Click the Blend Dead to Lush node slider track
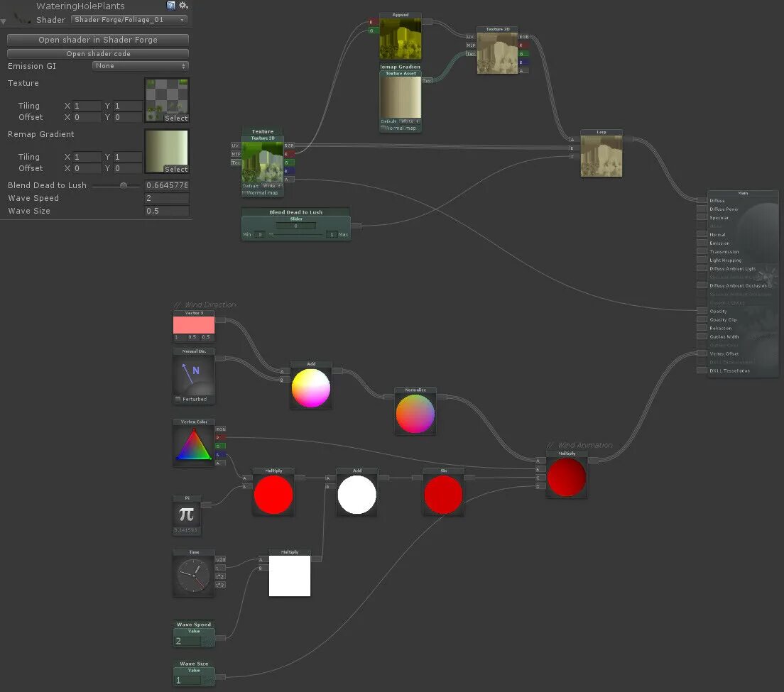 point(296,234)
